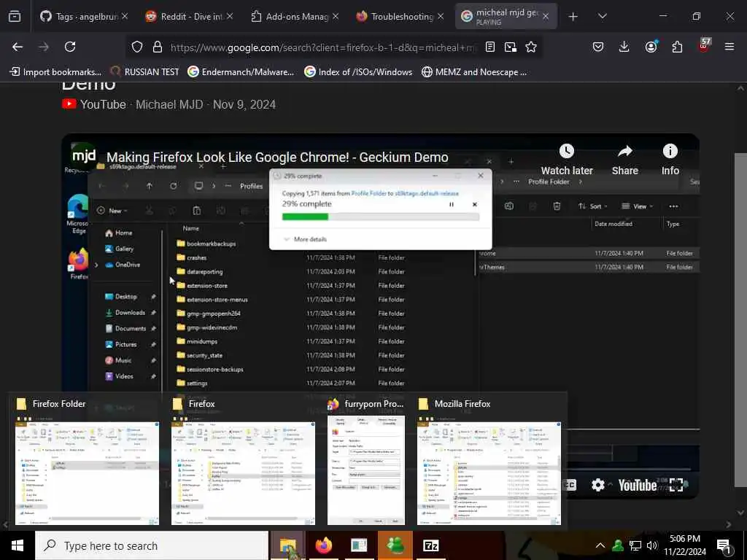The image size is (747, 560).
Task: Open the Firefox account icon
Action: click(x=651, y=47)
